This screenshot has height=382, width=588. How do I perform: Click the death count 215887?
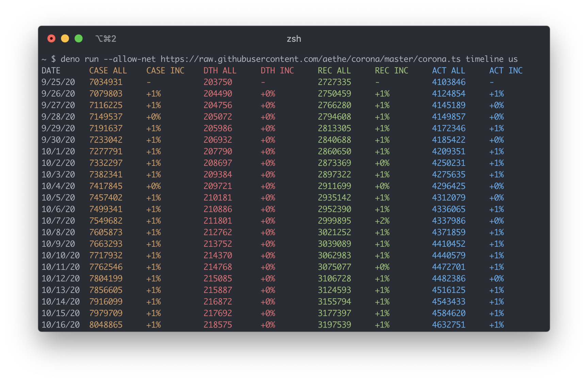(218, 290)
